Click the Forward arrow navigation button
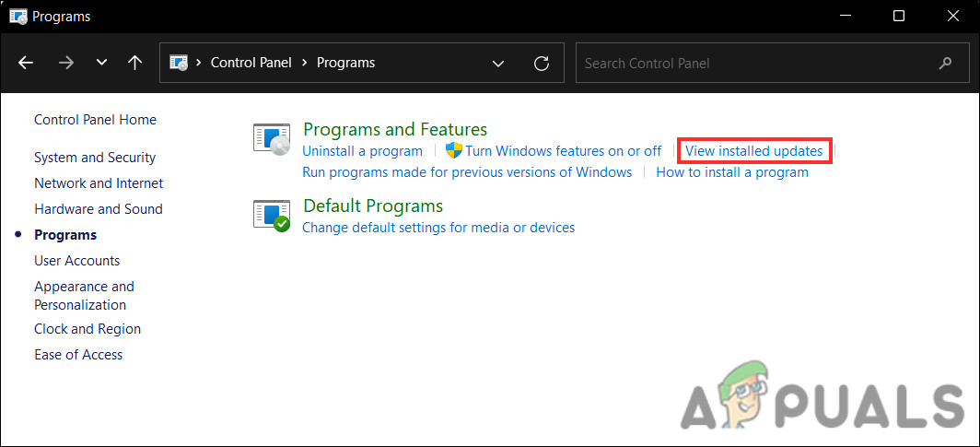The height and width of the screenshot is (447, 980). pos(65,63)
